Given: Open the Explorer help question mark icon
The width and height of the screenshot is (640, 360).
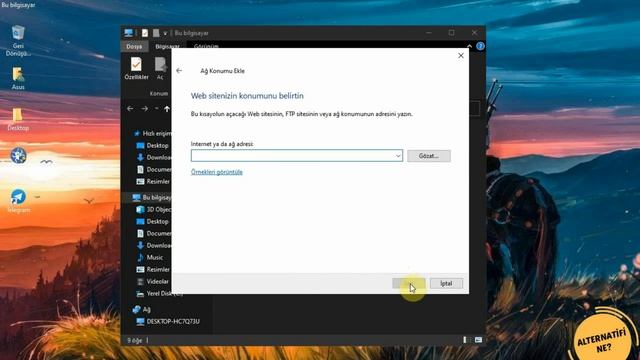Looking at the screenshot, I should click(480, 46).
